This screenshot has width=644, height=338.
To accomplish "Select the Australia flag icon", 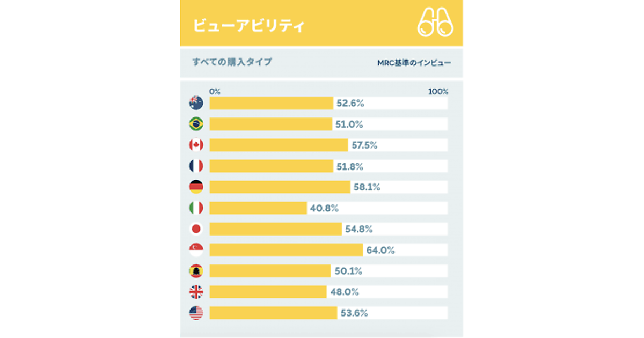I will (196, 103).
